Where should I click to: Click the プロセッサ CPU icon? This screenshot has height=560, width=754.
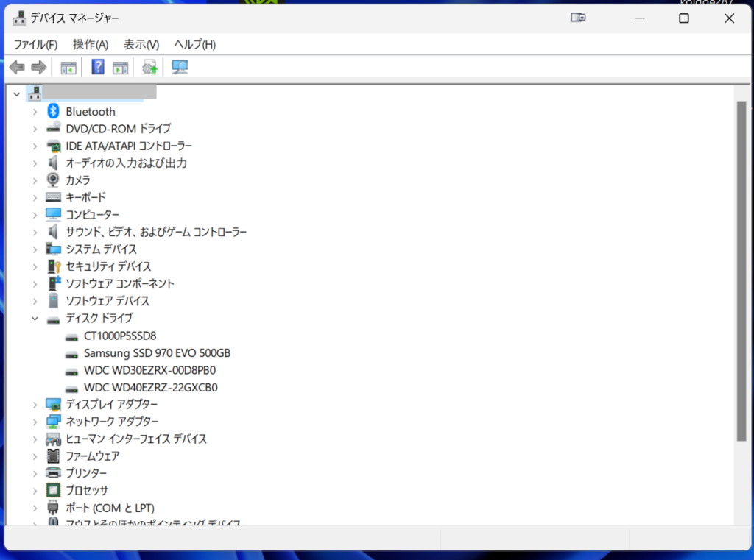[53, 490]
